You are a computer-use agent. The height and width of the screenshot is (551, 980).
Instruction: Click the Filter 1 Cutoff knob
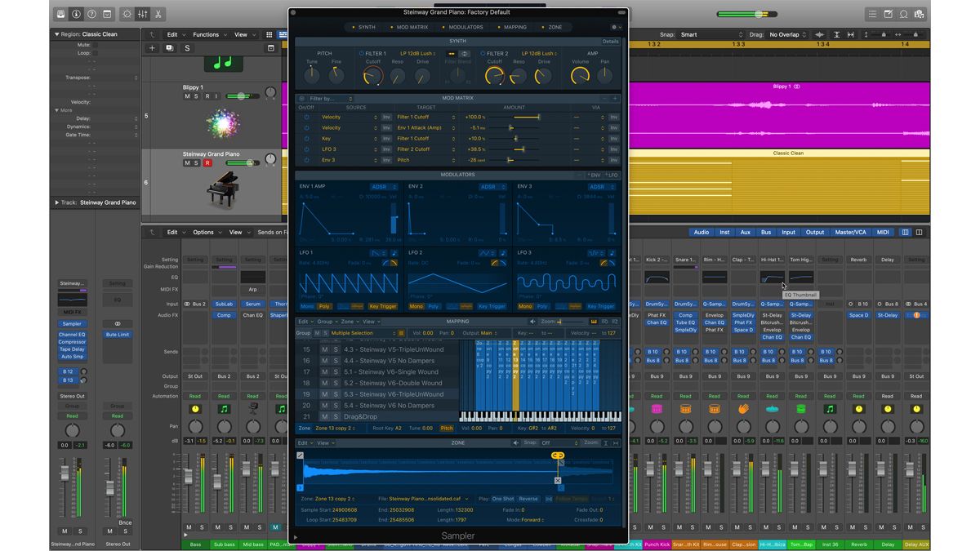point(372,76)
